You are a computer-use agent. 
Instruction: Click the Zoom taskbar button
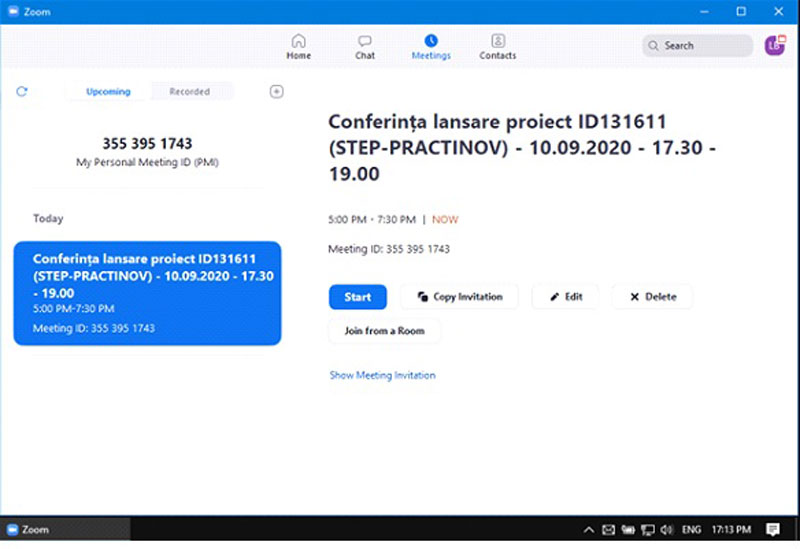coord(30,529)
